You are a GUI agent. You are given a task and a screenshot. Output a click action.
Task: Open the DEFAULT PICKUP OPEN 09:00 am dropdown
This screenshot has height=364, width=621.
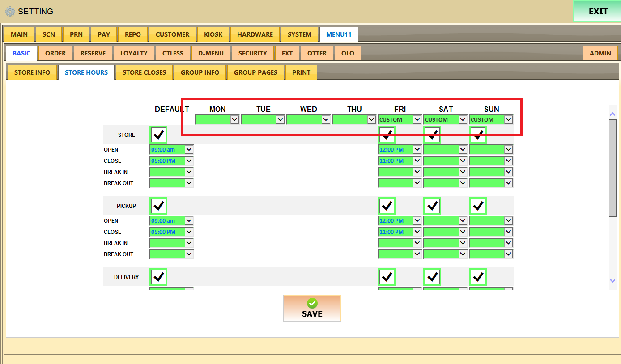pos(171,220)
